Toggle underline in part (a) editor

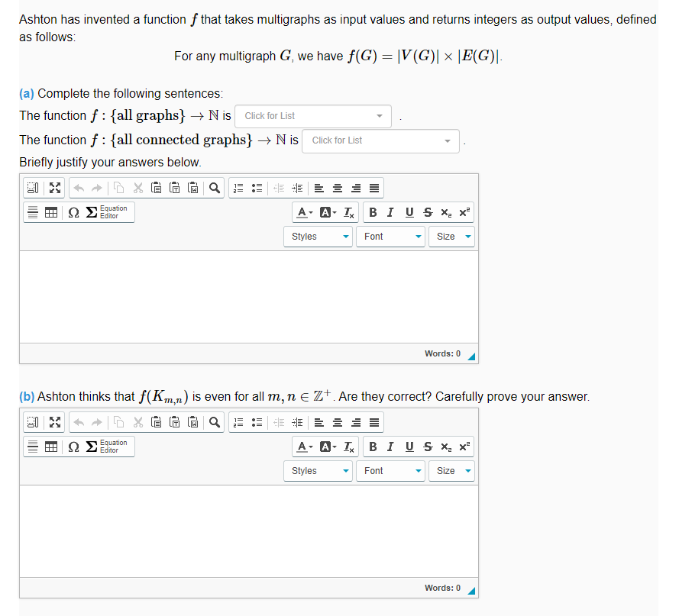[409, 212]
